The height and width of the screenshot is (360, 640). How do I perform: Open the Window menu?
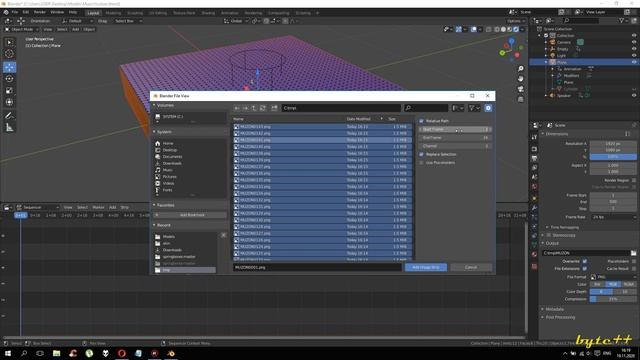point(57,12)
